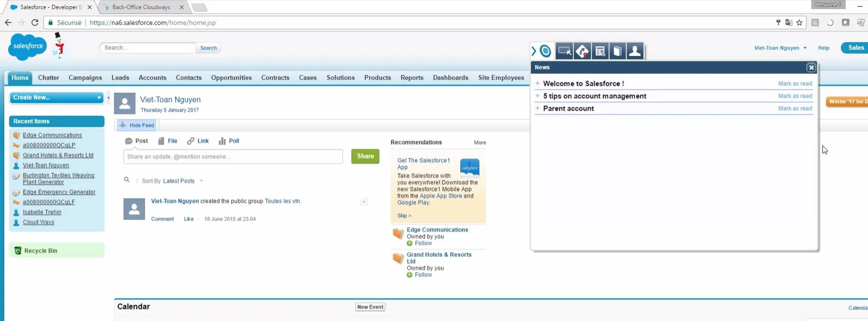Viewport: 868px width, 321px height.
Task: Skip the Salesforce1 App recommendation
Action: pyautogui.click(x=404, y=216)
